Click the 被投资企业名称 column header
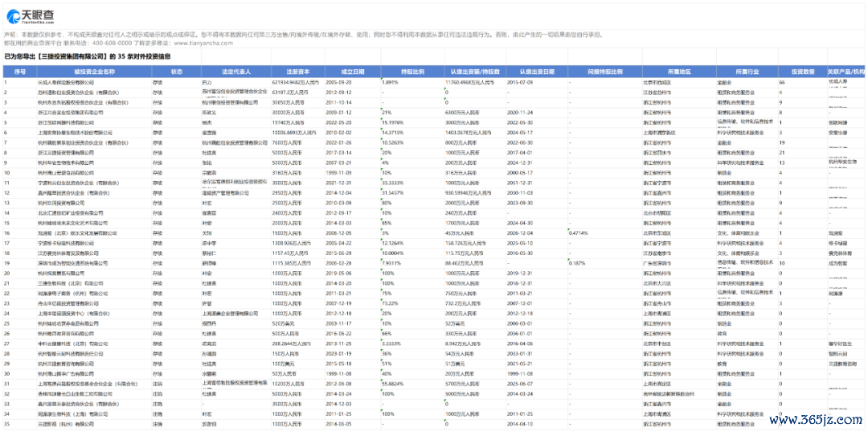This screenshot has height=432, width=868. 95,72
